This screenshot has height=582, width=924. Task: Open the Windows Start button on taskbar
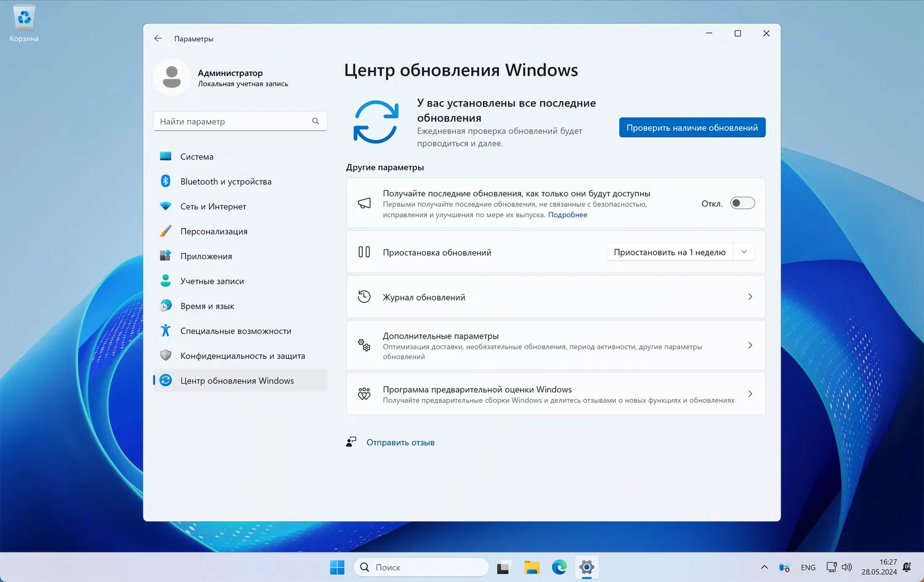pyautogui.click(x=338, y=567)
